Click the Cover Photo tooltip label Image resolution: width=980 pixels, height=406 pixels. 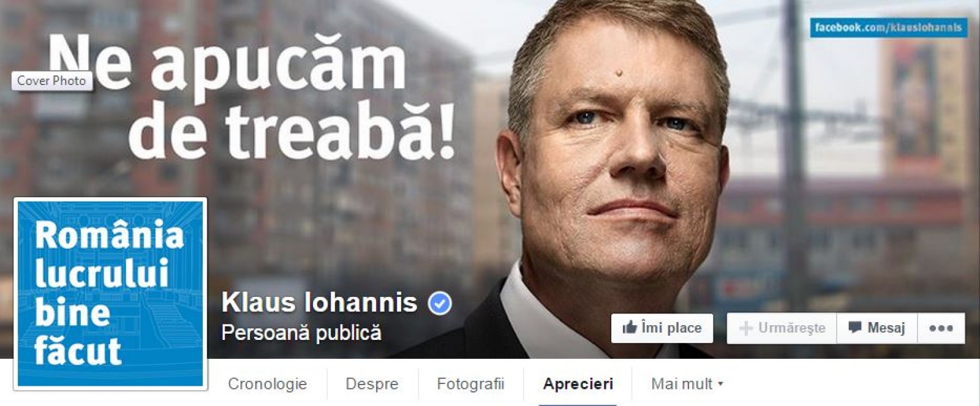coord(51,81)
